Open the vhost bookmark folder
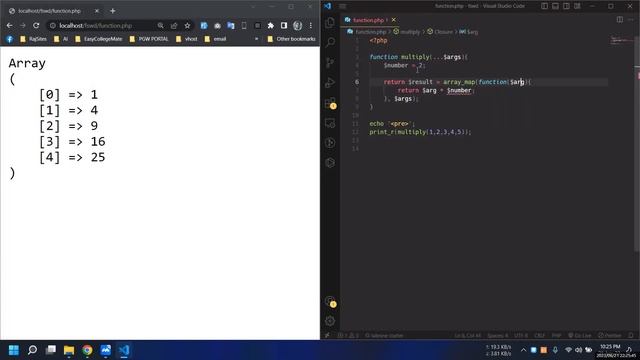 [187, 39]
